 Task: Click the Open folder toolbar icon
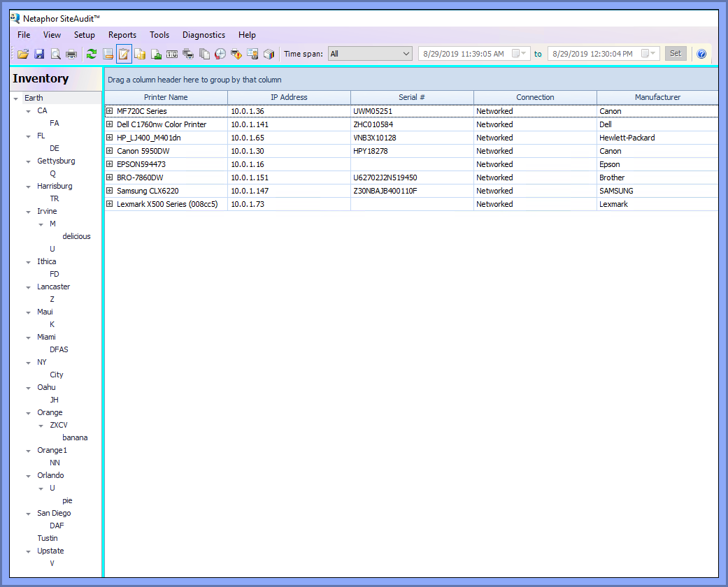(x=23, y=54)
